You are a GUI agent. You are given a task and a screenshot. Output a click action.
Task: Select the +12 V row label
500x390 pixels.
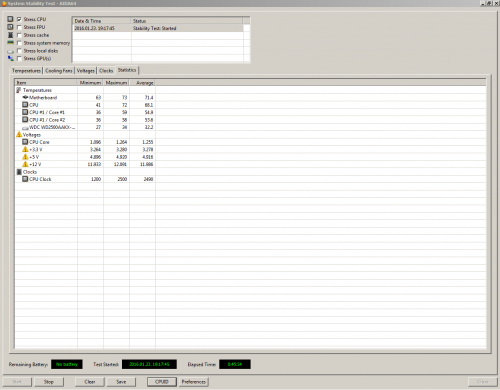35,164
